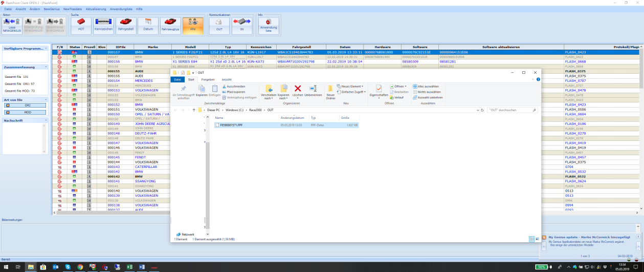644x272 pixels.
Task: Expand Neues Element dropdown
Action: click(350, 87)
